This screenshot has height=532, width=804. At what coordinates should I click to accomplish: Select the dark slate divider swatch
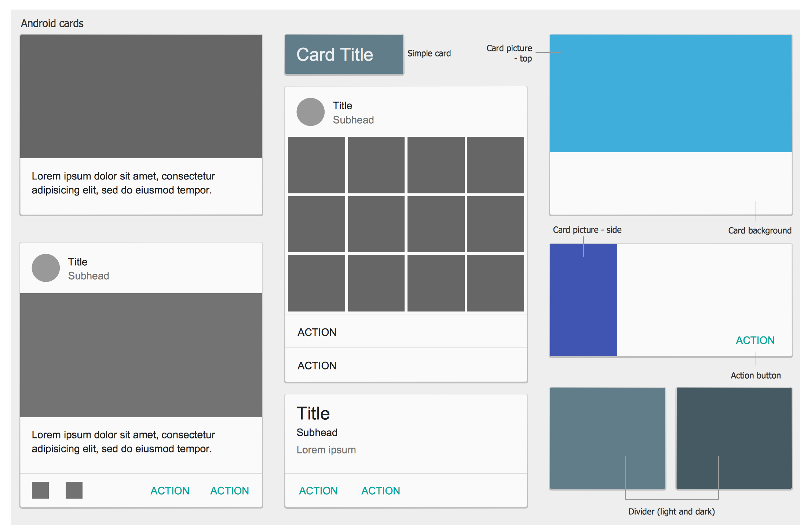(734, 438)
